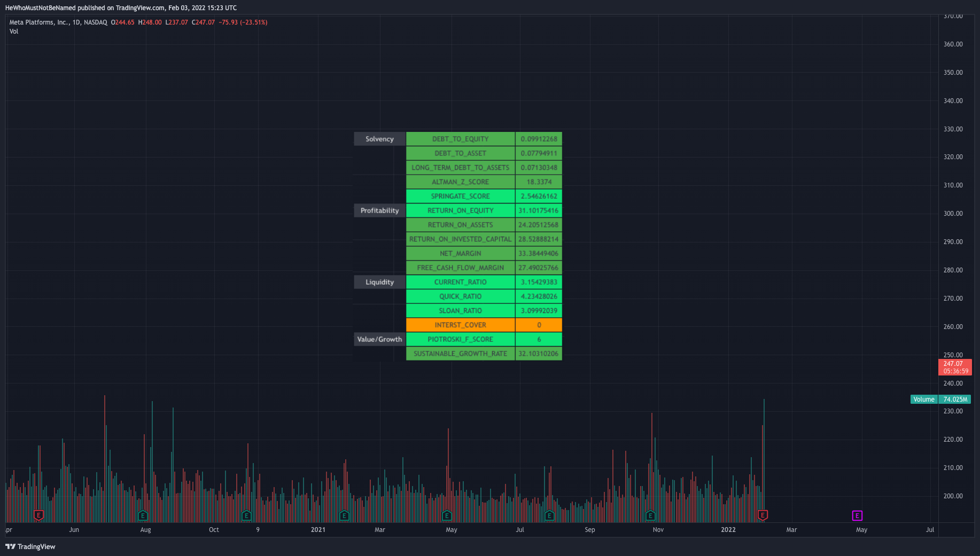Click the earnings marker near Nov 2021
Viewport: 980px width, 556px height.
tap(650, 515)
